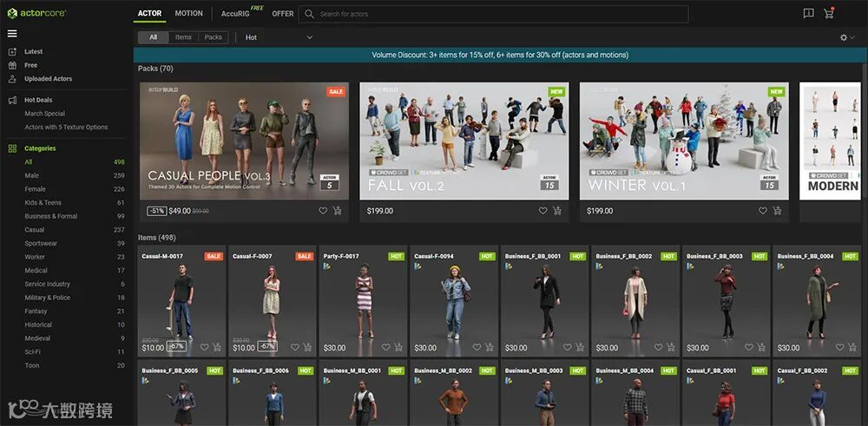This screenshot has width=868, height=426.
Task: Add Winter Vol.1 pack to cart
Action: (x=777, y=210)
